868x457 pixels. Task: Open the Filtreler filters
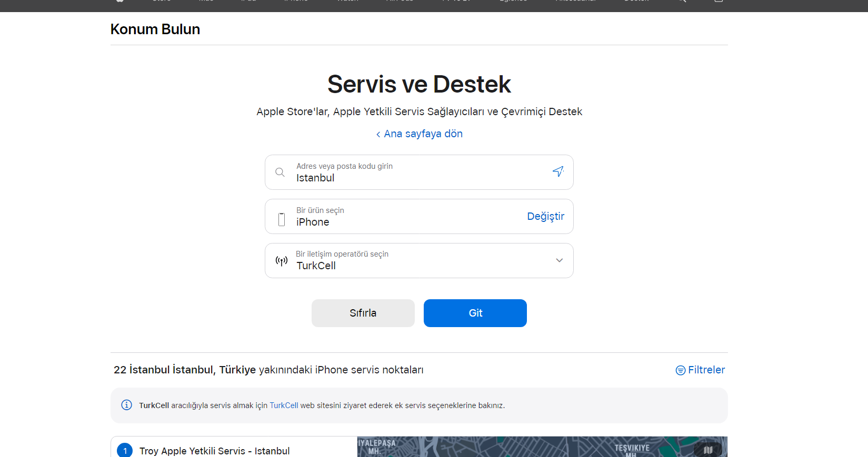click(x=700, y=370)
